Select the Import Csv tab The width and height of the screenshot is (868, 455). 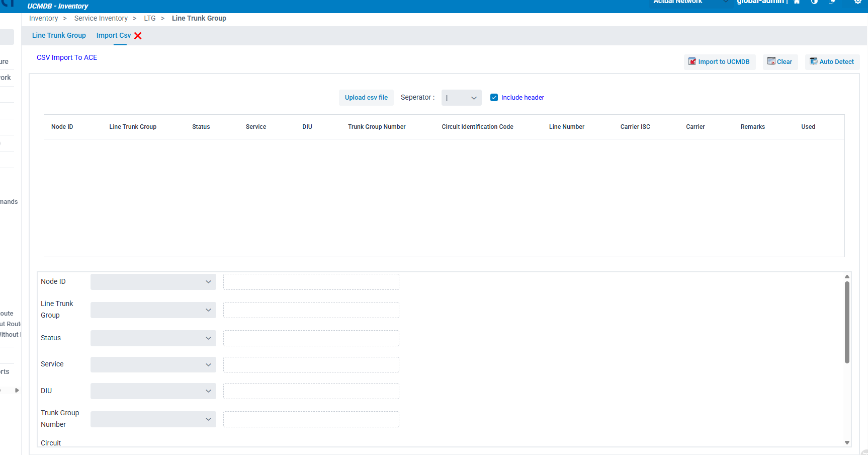114,36
